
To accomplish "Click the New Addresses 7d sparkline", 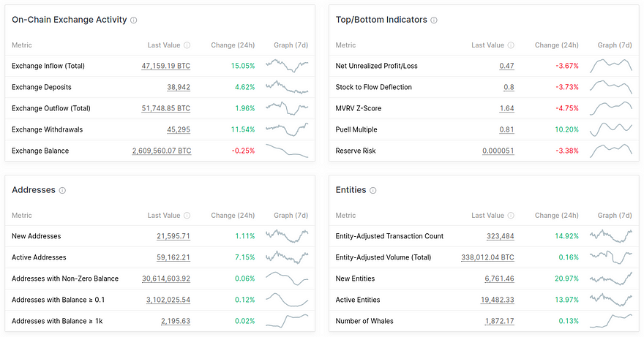I will coord(287,236).
